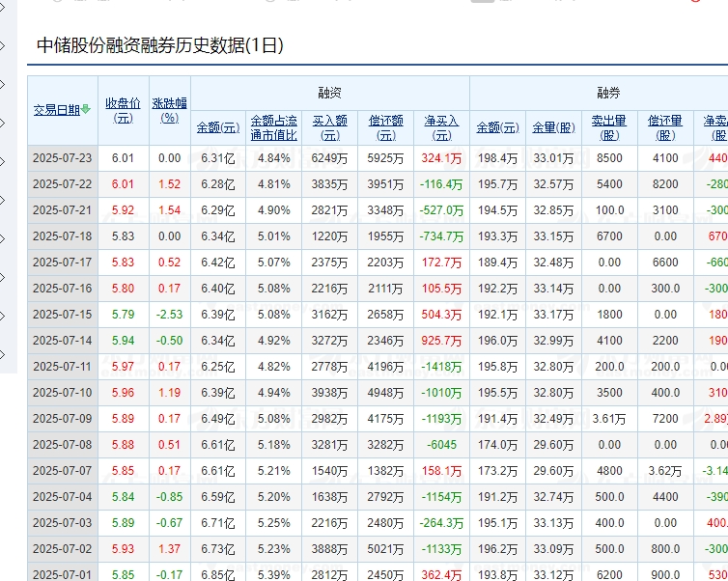Select the 2025-07-04 date cell

pyautogui.click(x=62, y=496)
